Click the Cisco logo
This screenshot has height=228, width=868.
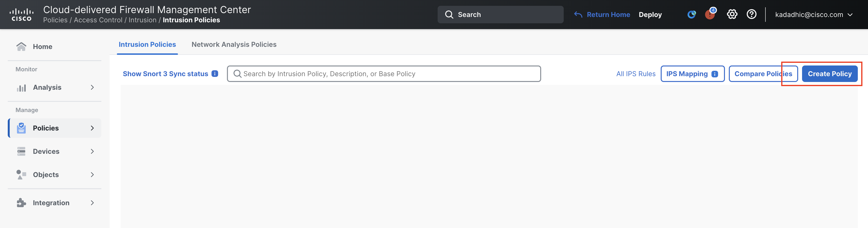tap(22, 15)
